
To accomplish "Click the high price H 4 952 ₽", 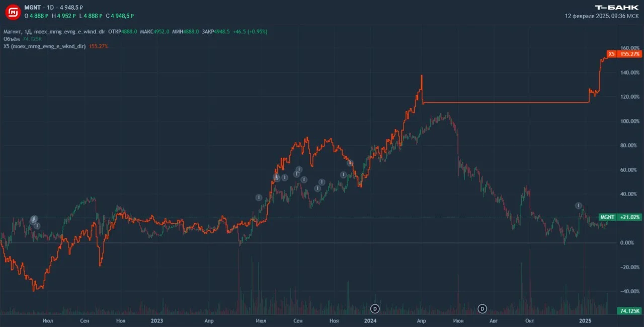I will (x=63, y=16).
